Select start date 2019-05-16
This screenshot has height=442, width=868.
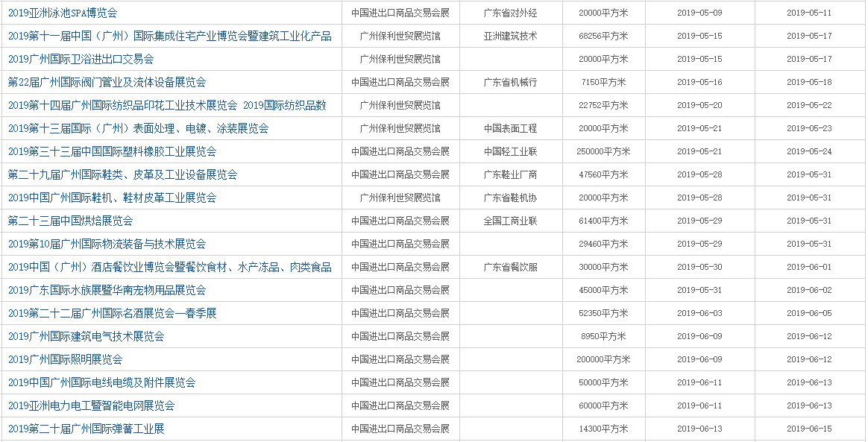pos(699,83)
